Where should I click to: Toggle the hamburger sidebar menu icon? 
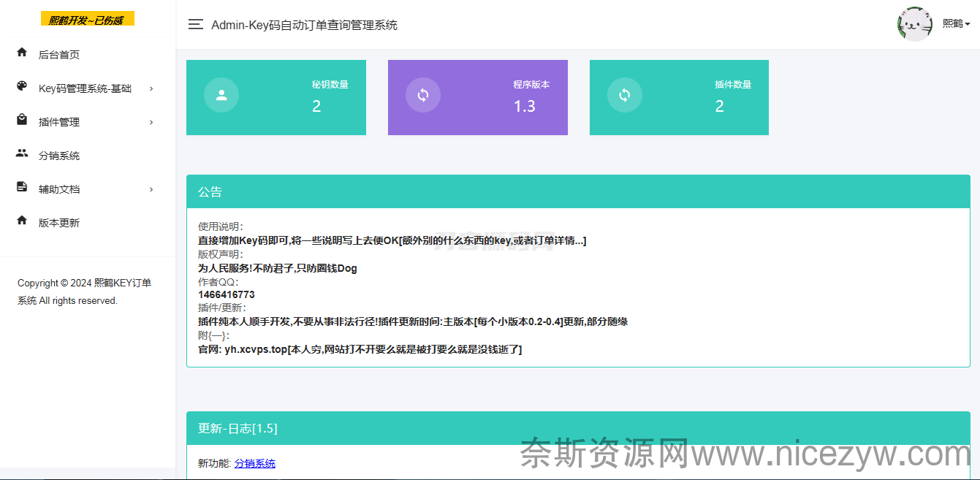click(195, 24)
